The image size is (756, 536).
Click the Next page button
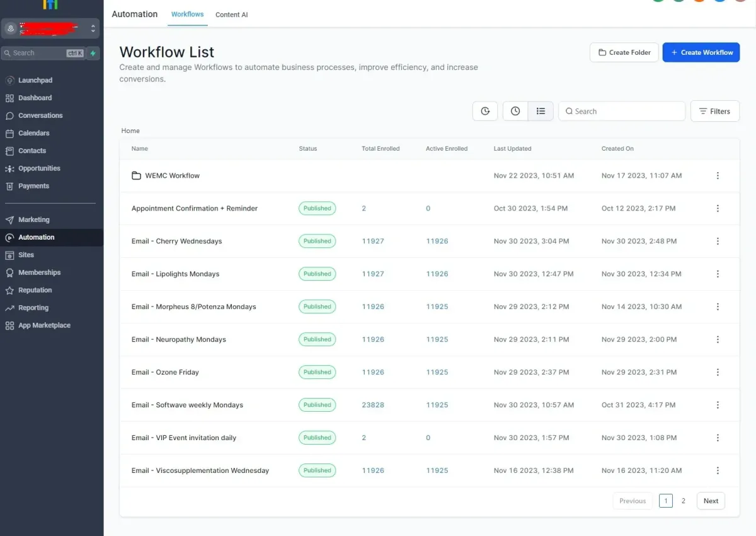tap(711, 501)
